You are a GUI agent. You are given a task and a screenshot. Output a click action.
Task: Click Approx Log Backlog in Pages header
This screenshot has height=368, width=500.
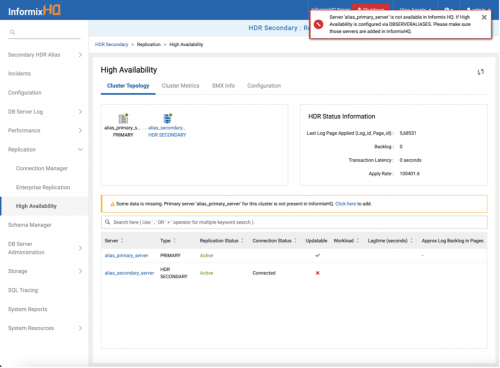tap(452, 241)
